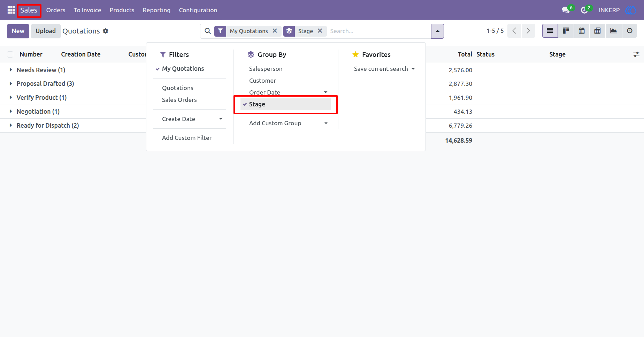This screenshot has width=644, height=337.
Task: Tick the select-all records checkbox
Action: point(10,54)
